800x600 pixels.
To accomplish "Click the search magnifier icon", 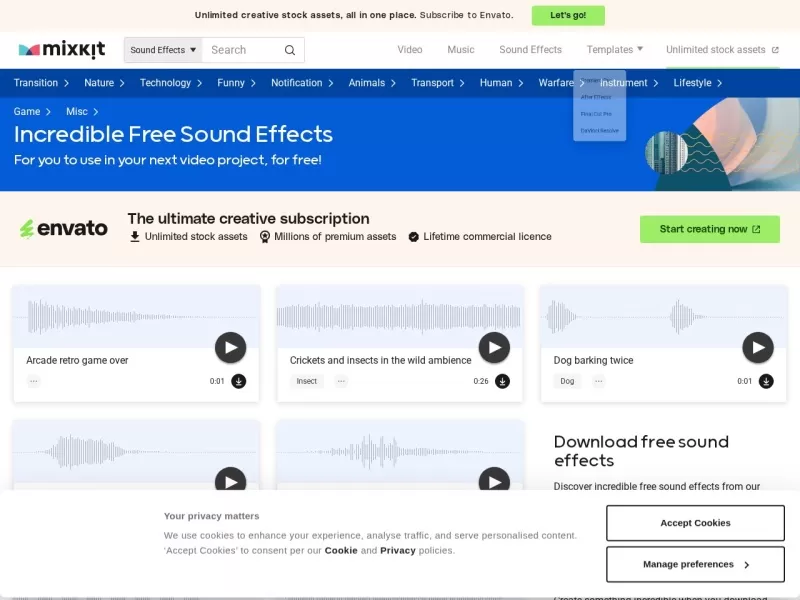I will [290, 50].
